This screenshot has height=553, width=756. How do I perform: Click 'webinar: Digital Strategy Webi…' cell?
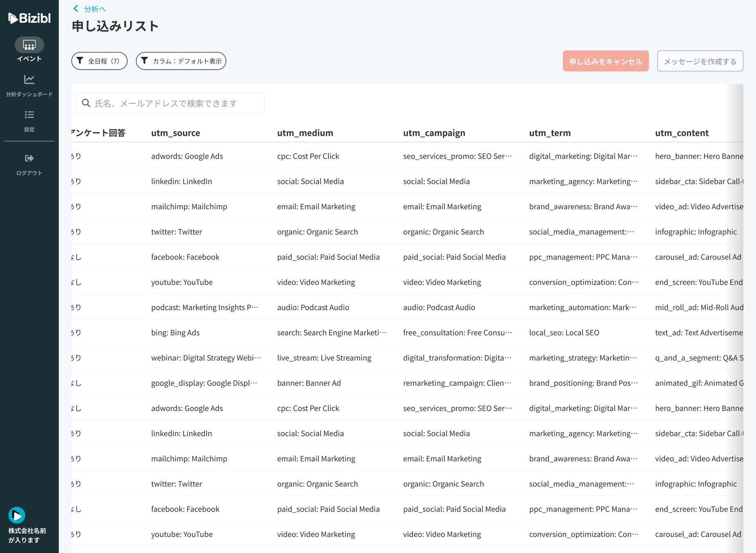(206, 358)
